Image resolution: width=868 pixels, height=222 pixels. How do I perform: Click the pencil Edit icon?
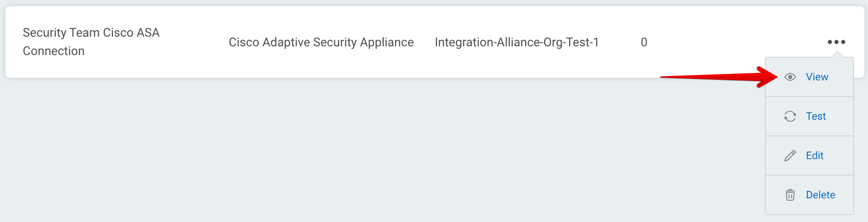pos(790,156)
